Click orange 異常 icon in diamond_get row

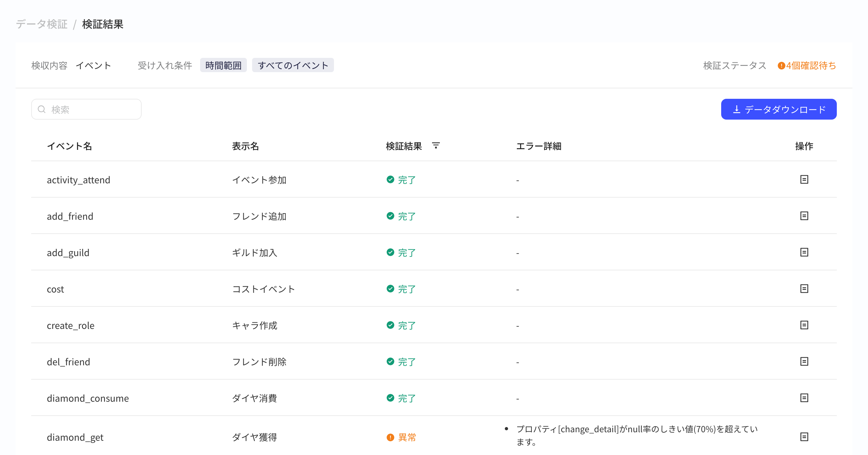click(x=390, y=437)
